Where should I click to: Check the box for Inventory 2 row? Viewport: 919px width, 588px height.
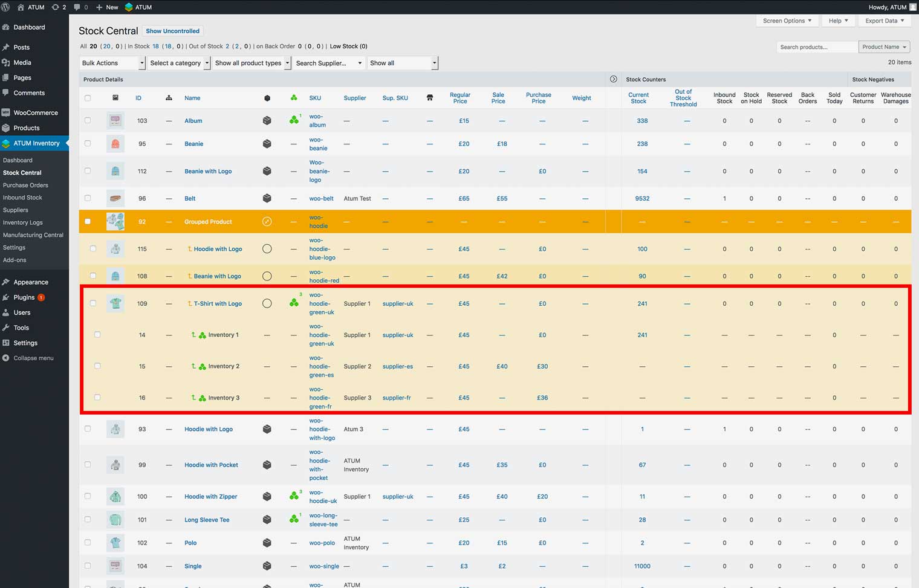[x=97, y=366]
